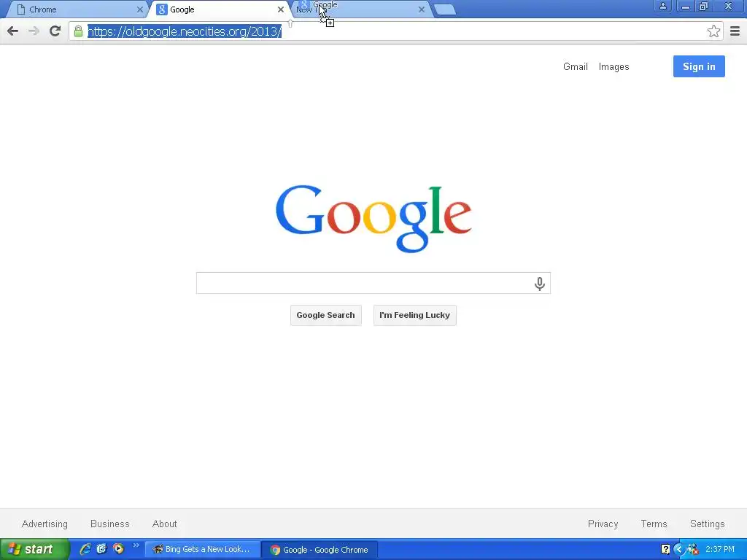
Task: Open the About footer link
Action: (164, 524)
